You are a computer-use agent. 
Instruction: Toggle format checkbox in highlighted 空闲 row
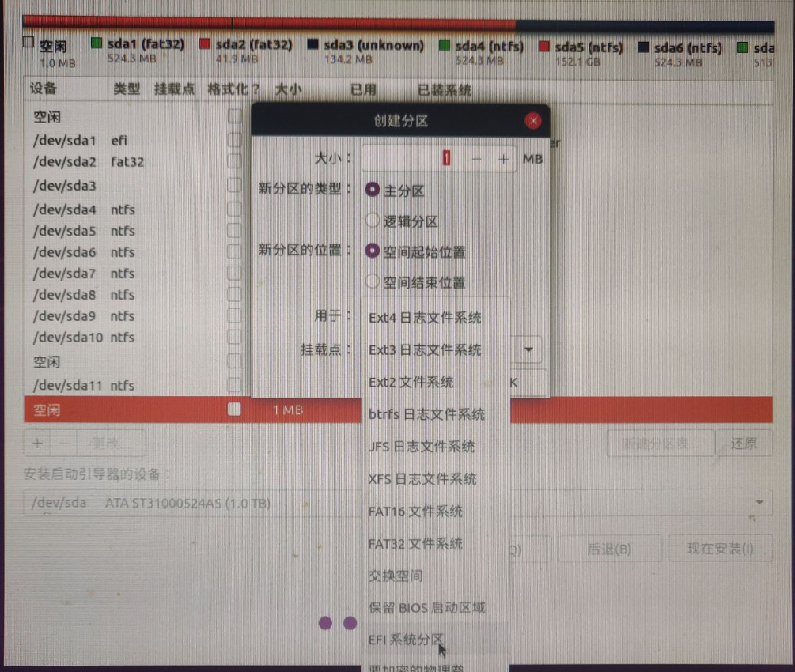pyautogui.click(x=234, y=409)
